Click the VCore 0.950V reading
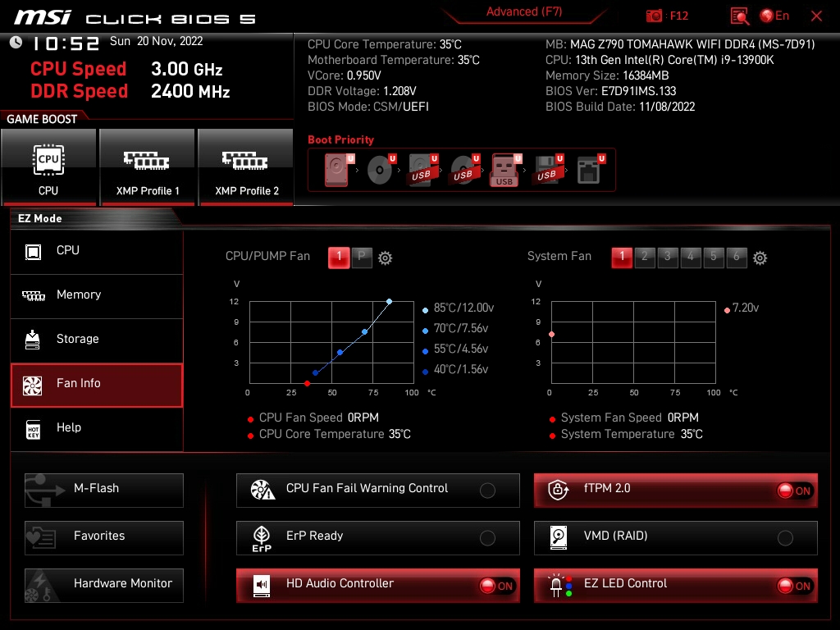Viewport: 840px width, 630px height. click(345, 75)
